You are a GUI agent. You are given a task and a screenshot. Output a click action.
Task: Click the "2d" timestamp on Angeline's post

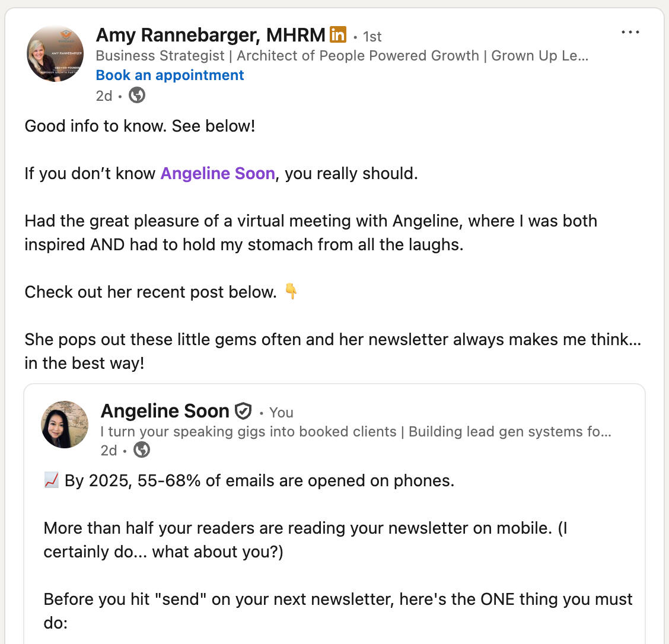[x=109, y=451]
